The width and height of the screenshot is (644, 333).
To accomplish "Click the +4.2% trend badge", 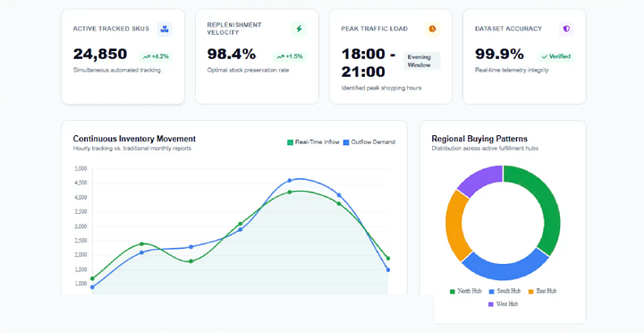I will 156,56.
